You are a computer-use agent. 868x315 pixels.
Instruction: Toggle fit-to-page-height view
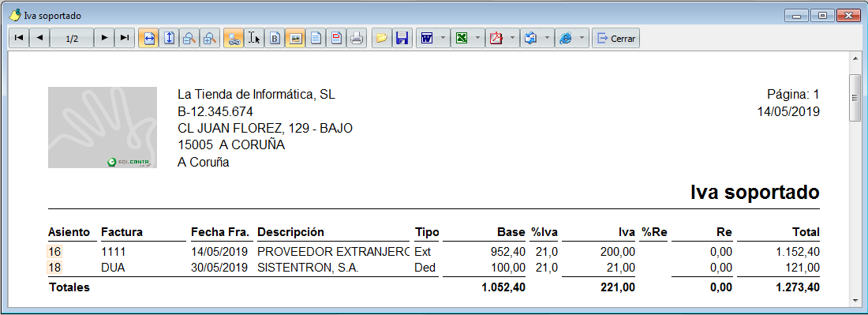point(170,38)
